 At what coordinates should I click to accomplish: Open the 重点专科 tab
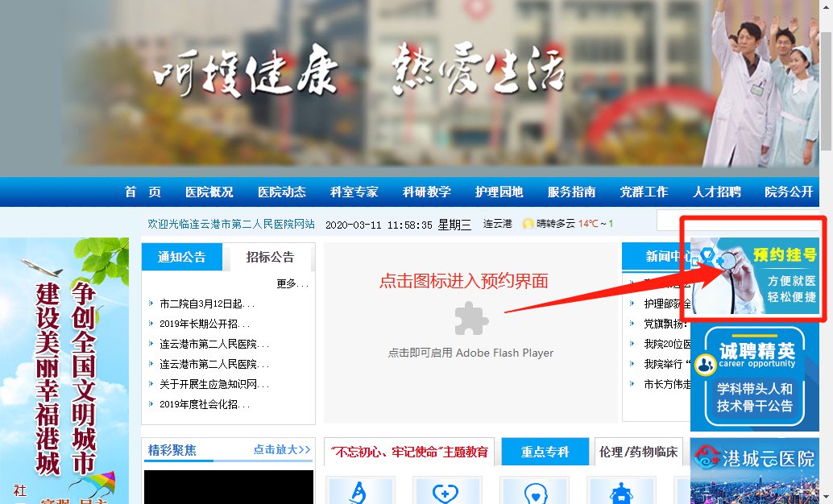click(x=545, y=452)
